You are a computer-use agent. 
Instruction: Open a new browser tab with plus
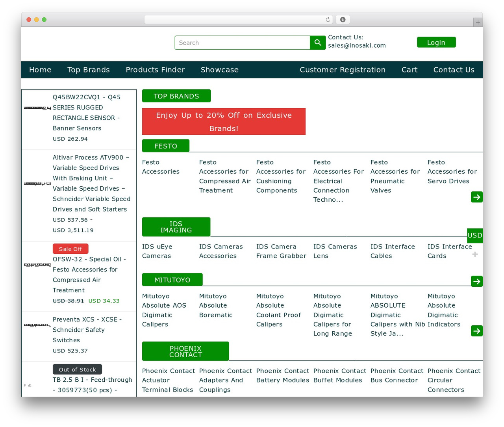[478, 22]
